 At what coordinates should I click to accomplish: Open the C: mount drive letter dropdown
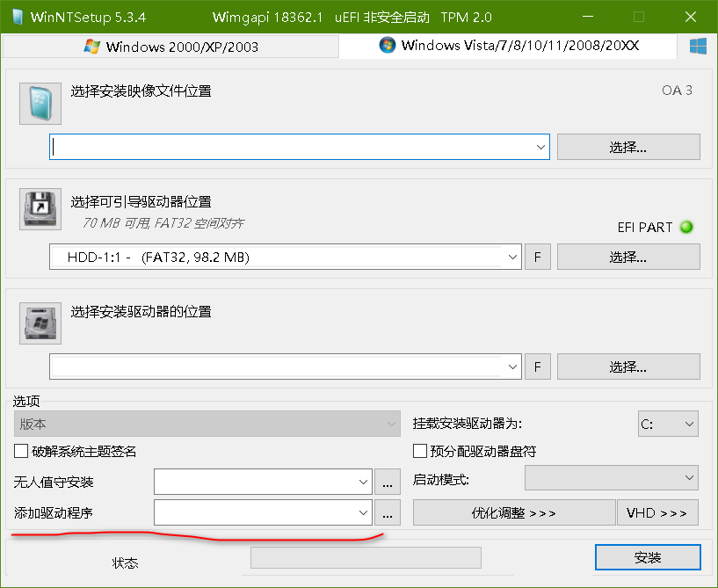687,424
